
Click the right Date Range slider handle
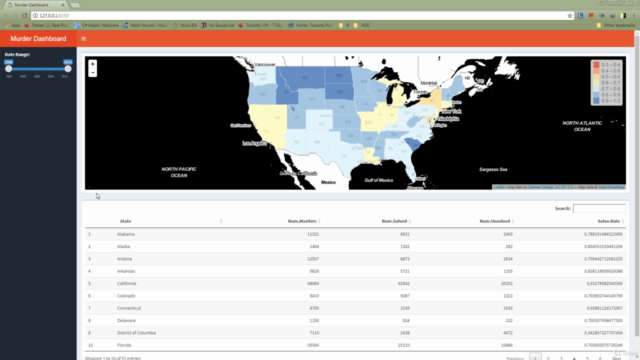pos(68,69)
